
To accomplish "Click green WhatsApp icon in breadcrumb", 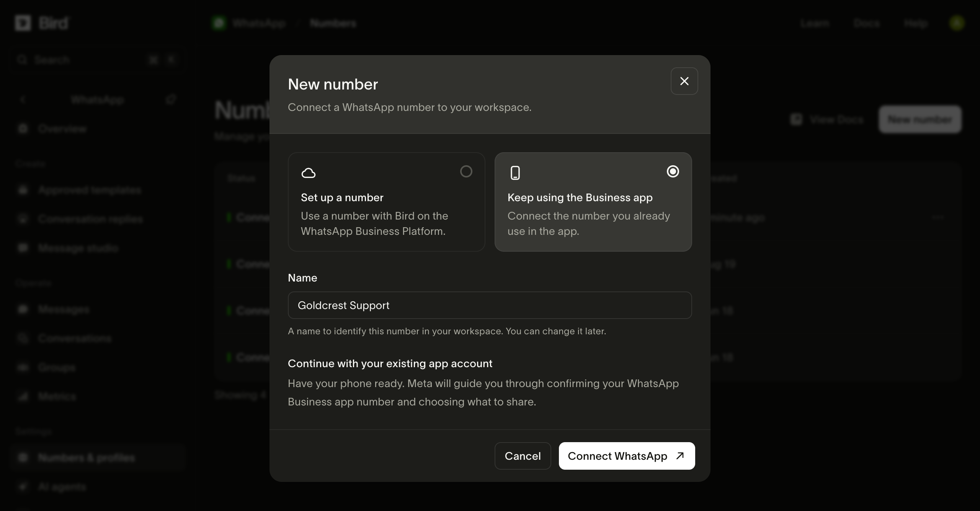I will click(x=219, y=23).
